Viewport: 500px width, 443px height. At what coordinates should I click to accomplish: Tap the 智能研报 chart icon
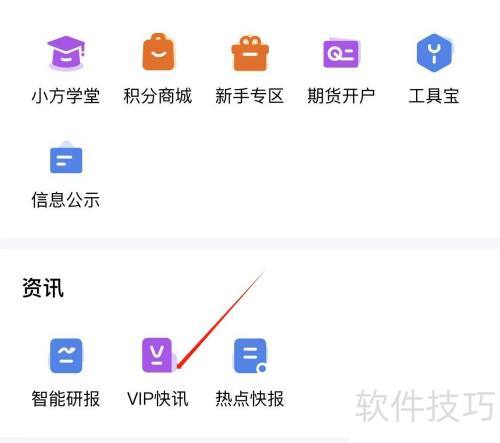(x=66, y=356)
